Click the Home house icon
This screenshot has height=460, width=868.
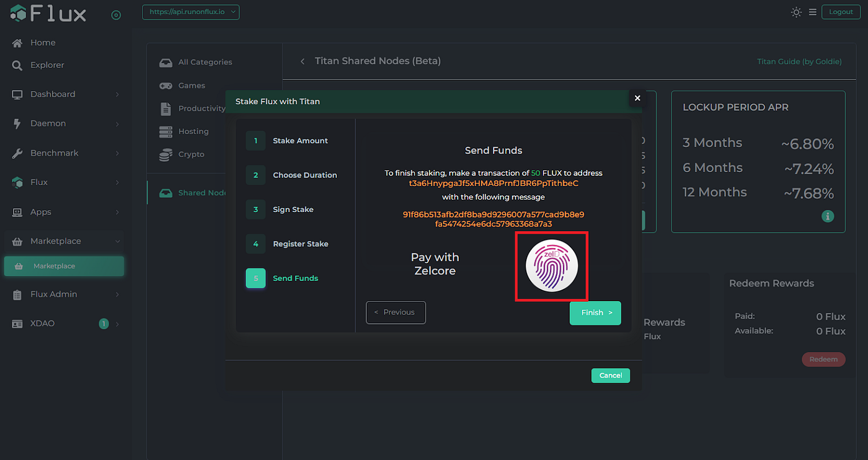tap(17, 43)
